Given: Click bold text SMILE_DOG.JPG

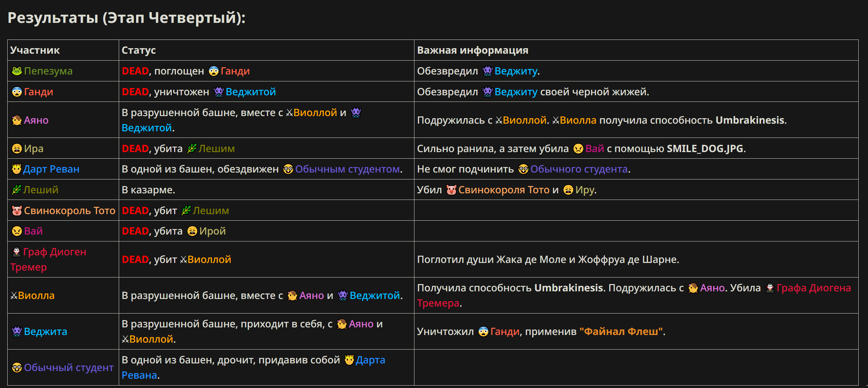Looking at the screenshot, I should pos(705,149).
